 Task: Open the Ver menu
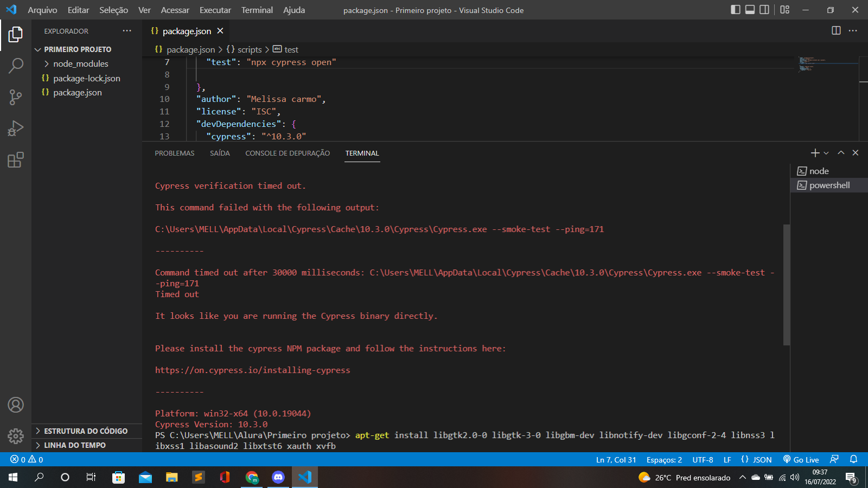click(144, 10)
